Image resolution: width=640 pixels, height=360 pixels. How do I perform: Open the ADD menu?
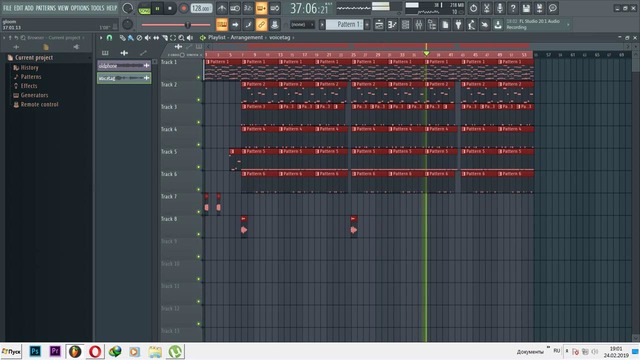pyautogui.click(x=29, y=8)
